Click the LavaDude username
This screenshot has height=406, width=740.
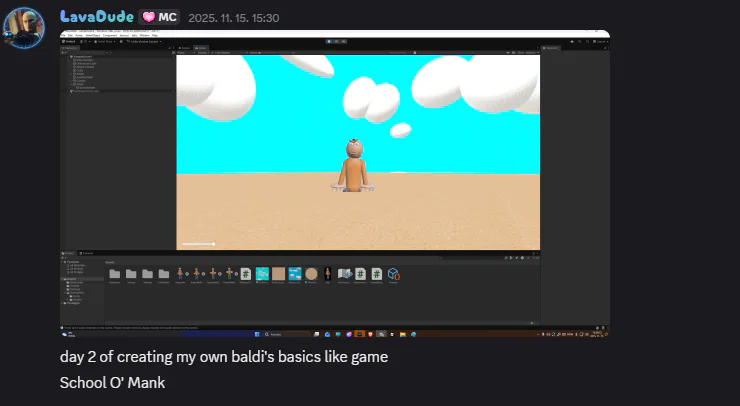click(97, 17)
